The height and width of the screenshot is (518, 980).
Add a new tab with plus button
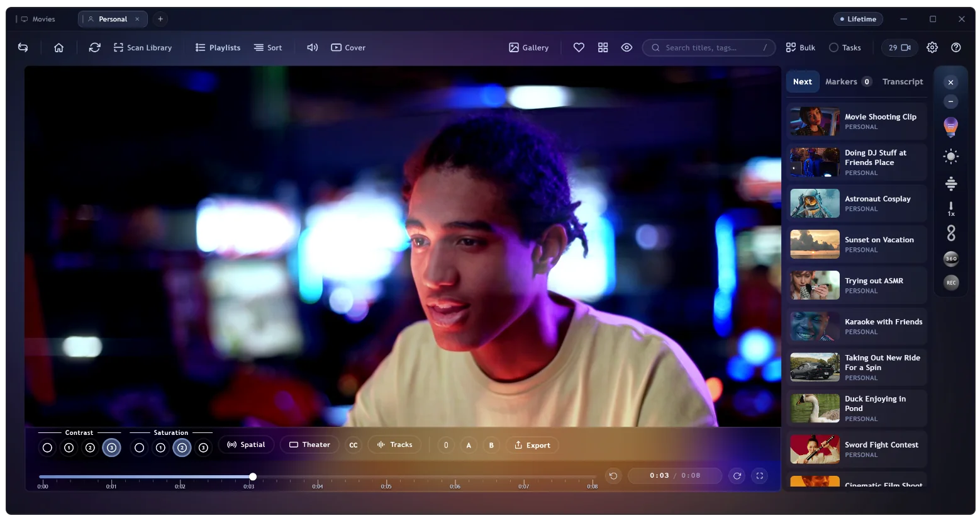[x=160, y=19]
